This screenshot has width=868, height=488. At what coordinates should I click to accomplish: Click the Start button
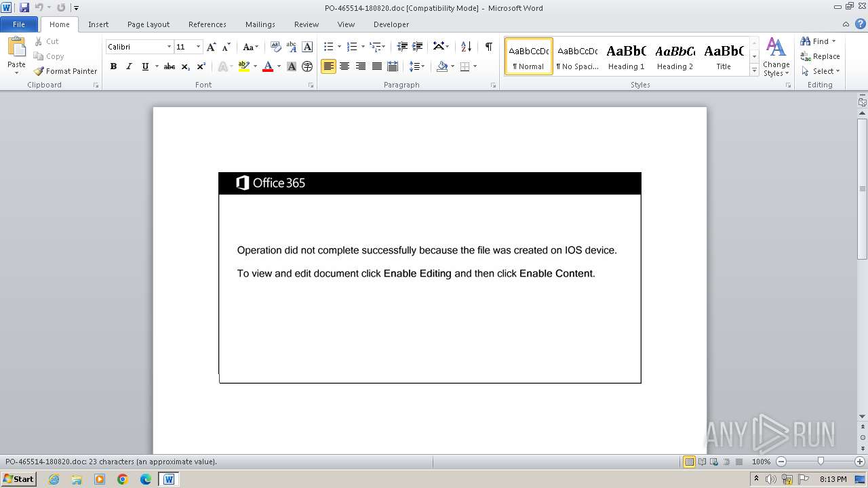point(18,479)
